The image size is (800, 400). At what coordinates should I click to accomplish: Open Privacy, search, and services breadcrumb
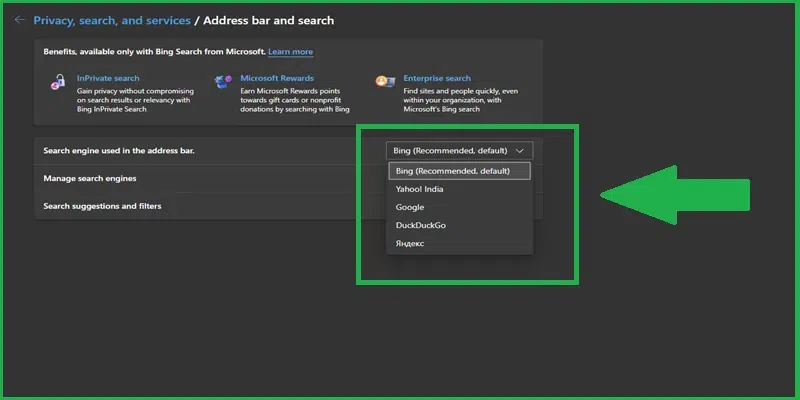pos(112,20)
